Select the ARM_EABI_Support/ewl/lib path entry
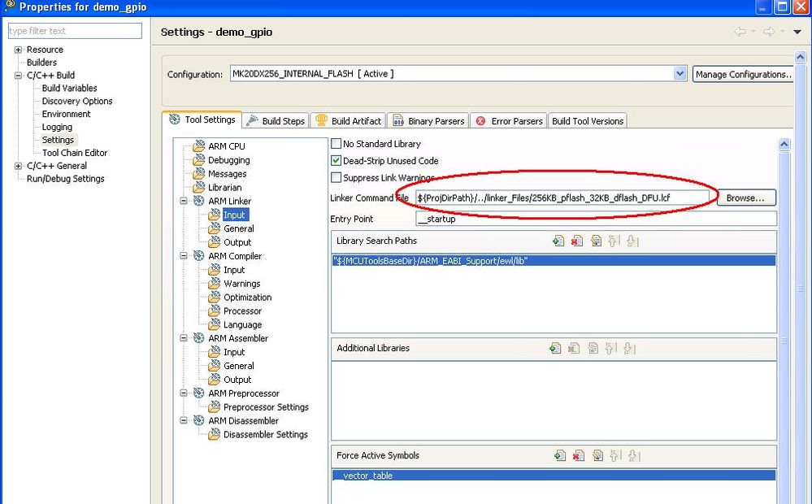The height and width of the screenshot is (504, 812). point(554,261)
